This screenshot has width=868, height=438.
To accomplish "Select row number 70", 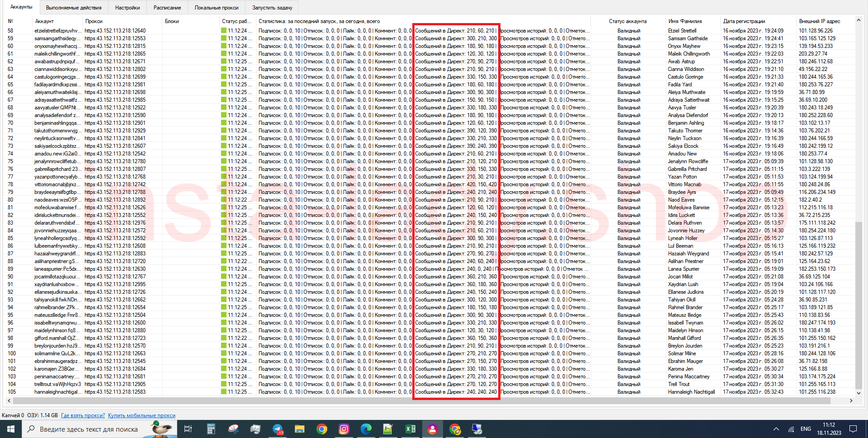I will click(10, 123).
